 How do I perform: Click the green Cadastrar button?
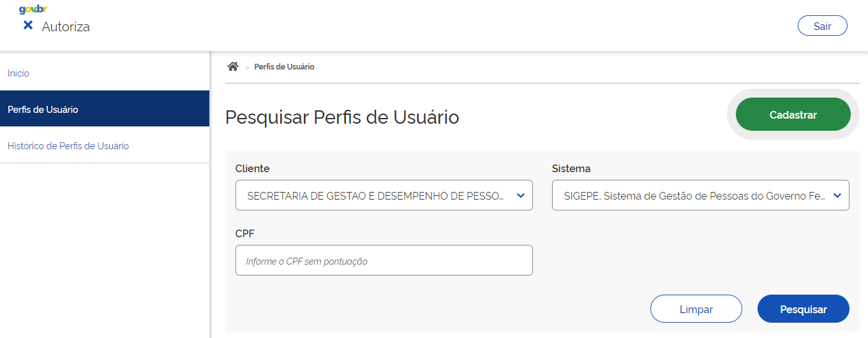(x=793, y=115)
